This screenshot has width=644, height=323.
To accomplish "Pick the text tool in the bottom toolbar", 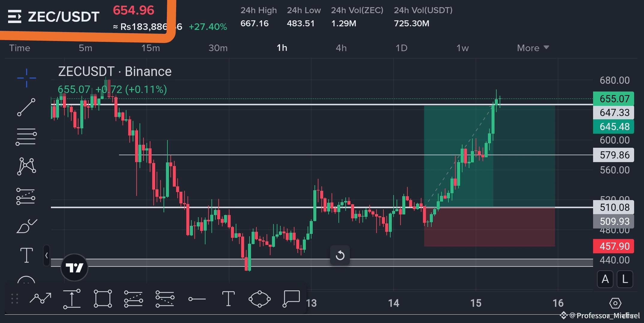I will point(228,299).
